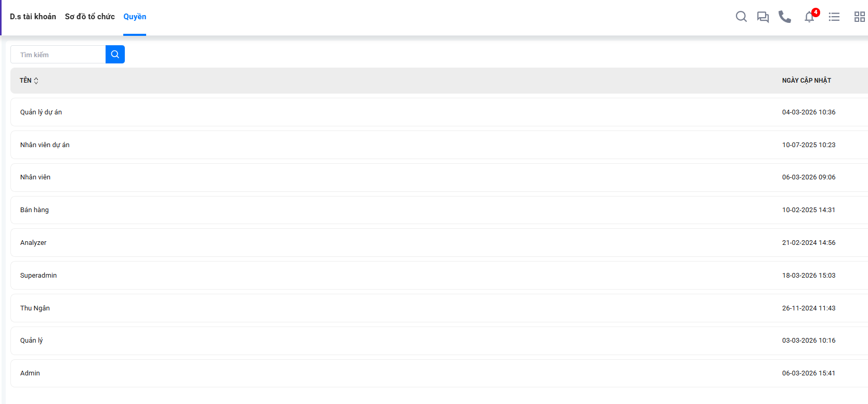Sort by the TÊN column arrows
Image resolution: width=868 pixels, height=404 pixels.
coord(36,81)
